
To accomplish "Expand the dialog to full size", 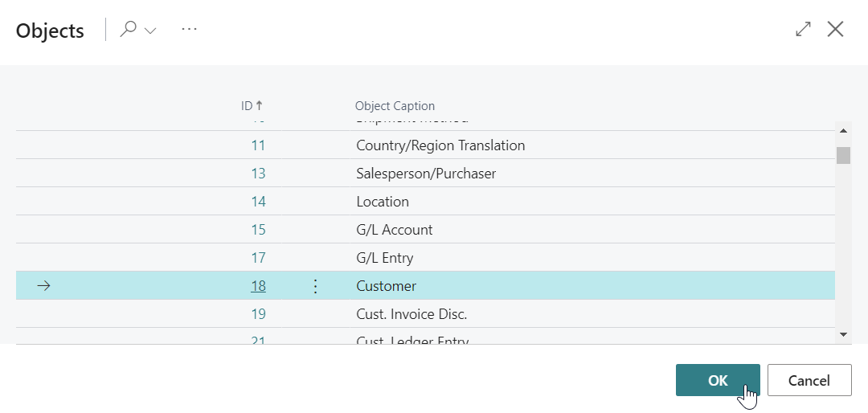I will point(803,30).
